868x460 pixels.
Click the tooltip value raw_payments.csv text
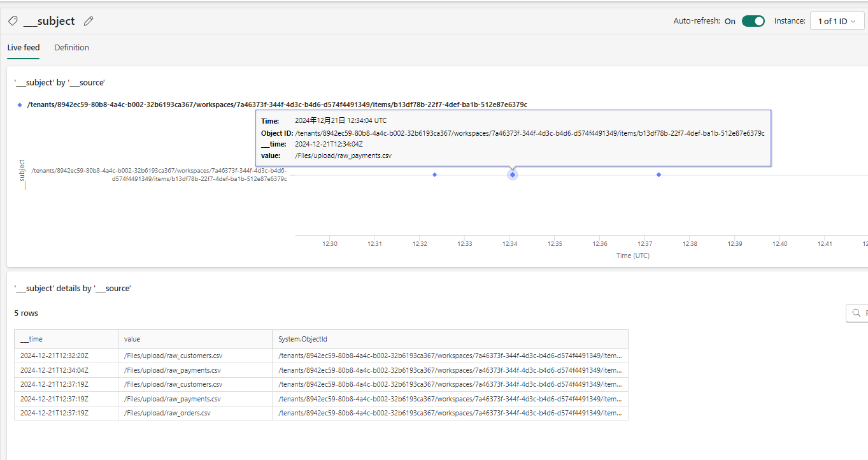click(343, 155)
